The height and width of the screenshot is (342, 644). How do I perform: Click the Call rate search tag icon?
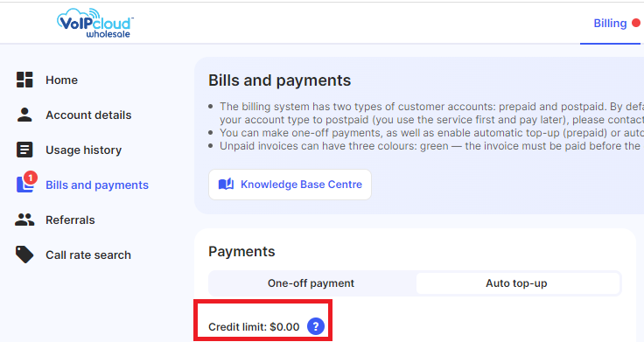tap(24, 255)
